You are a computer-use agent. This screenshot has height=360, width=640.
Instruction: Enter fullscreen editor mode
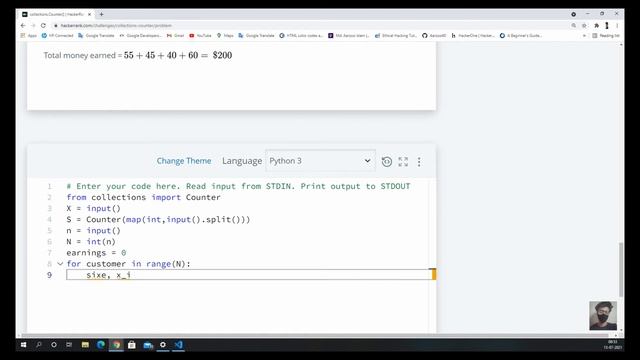403,162
